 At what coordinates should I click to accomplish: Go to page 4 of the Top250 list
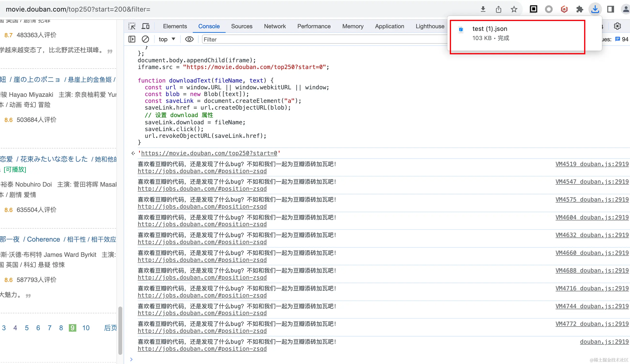15,328
